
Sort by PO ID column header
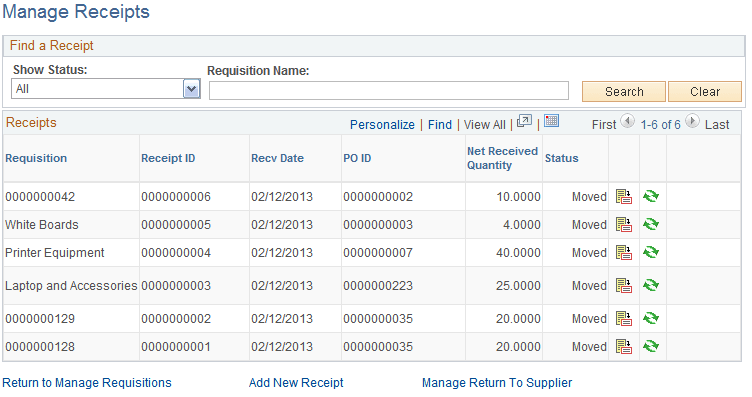[357, 158]
